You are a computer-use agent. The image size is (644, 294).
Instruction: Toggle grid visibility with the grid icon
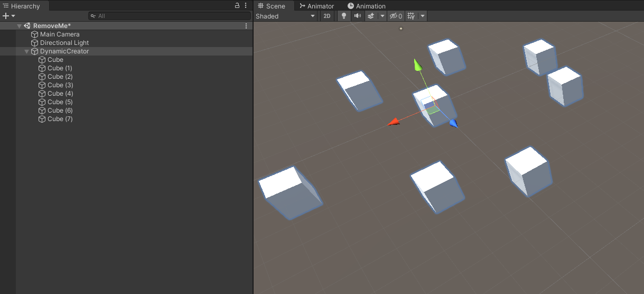coord(410,16)
